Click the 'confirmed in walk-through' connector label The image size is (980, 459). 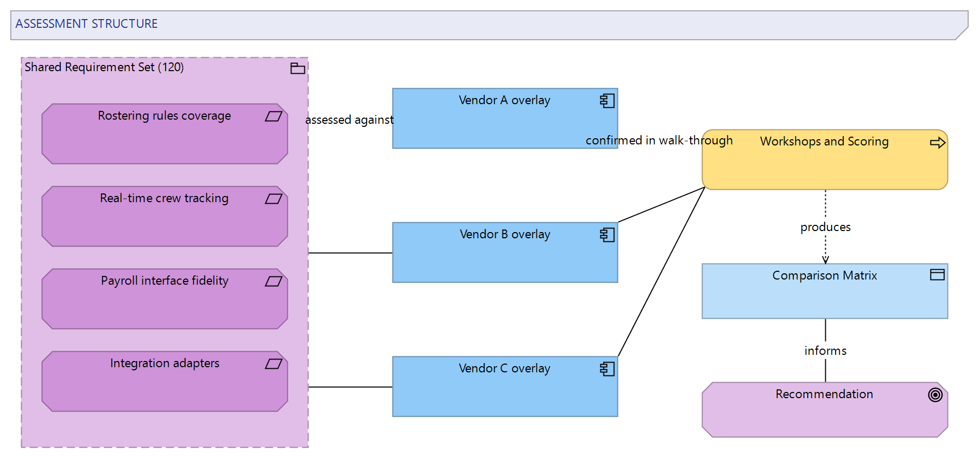(x=659, y=140)
